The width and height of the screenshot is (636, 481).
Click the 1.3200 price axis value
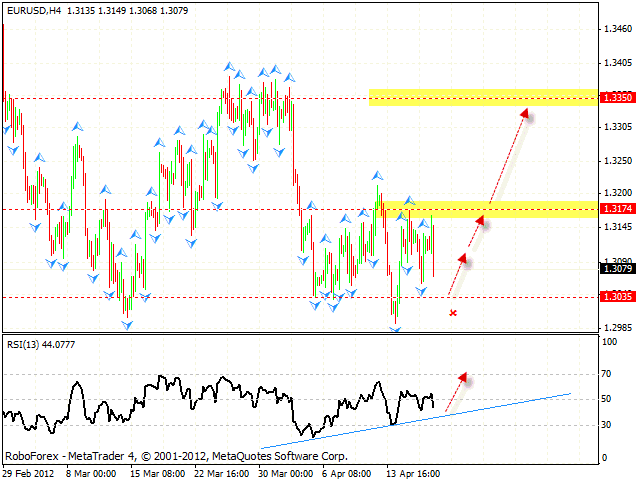tap(618, 193)
